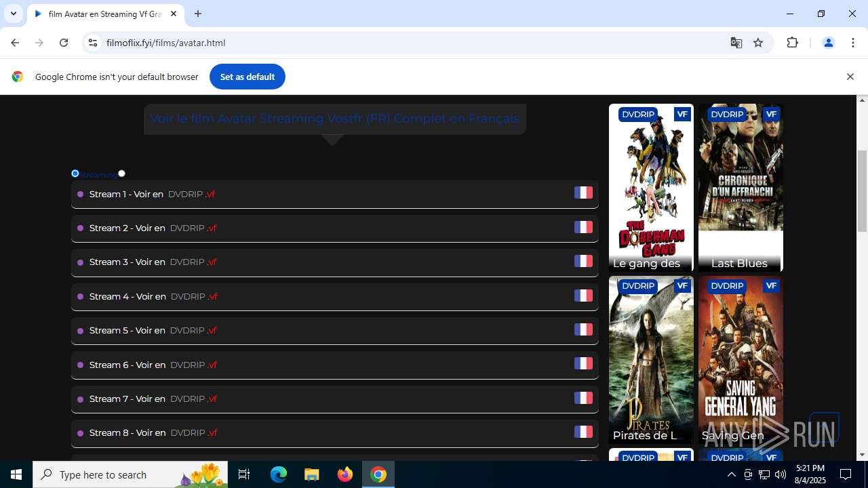Click the French flag on Stream 2
This screenshot has height=488, width=868.
pos(583,227)
